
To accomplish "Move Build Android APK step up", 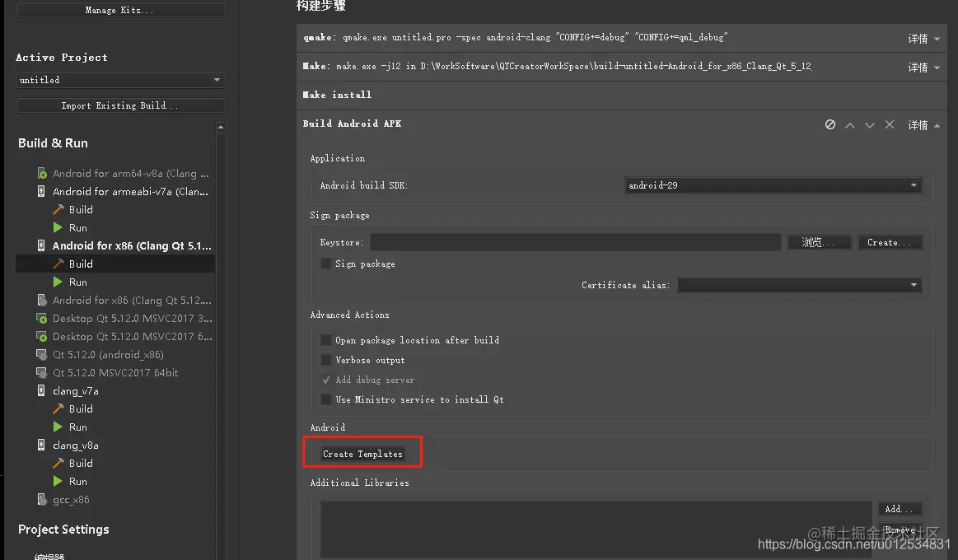I will 850,124.
